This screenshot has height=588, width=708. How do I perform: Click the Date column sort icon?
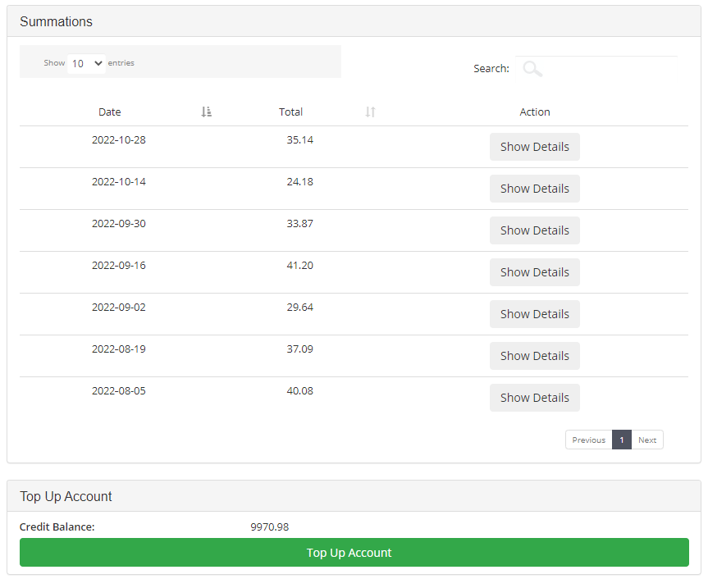tap(206, 112)
